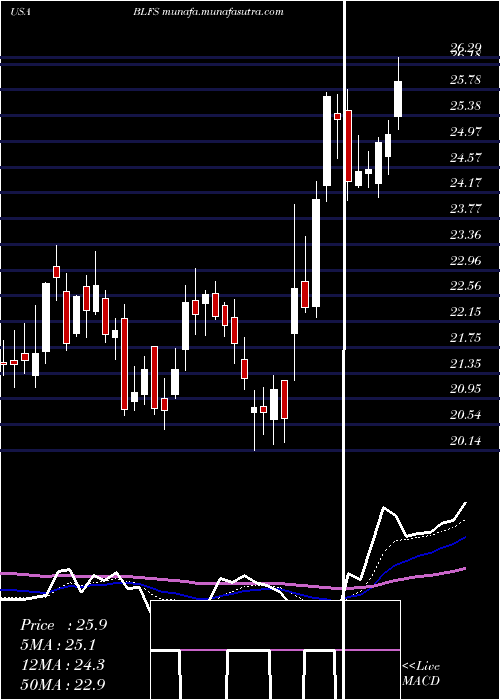Click the 20.54 price axis label

tap(466, 415)
